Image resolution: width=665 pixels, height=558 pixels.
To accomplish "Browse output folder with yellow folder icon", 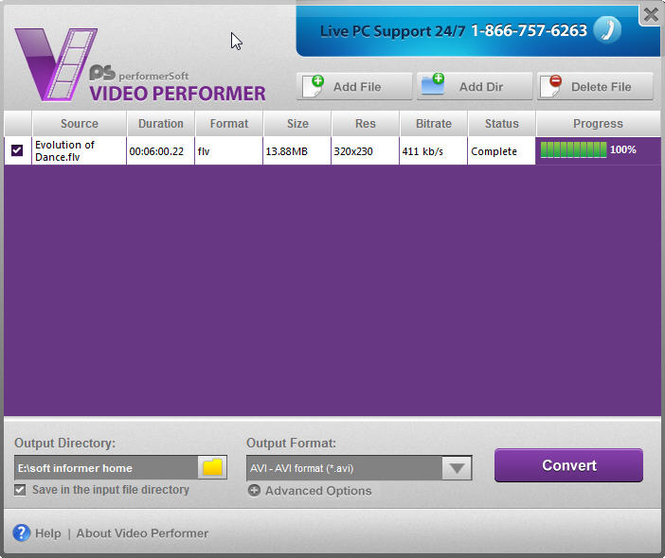I will point(212,468).
